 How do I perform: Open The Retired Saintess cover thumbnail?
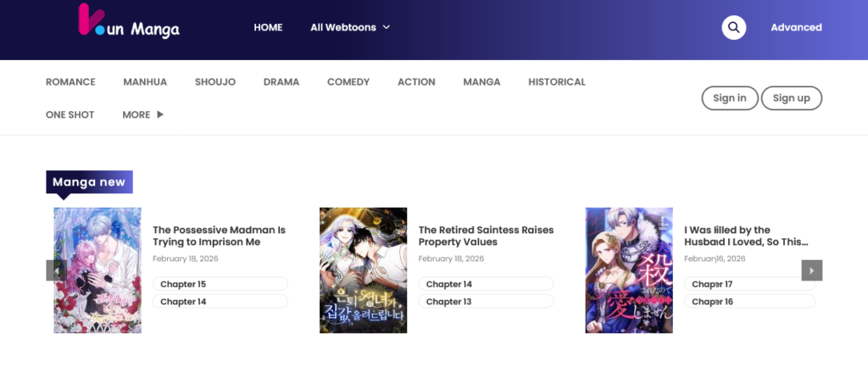click(x=363, y=270)
